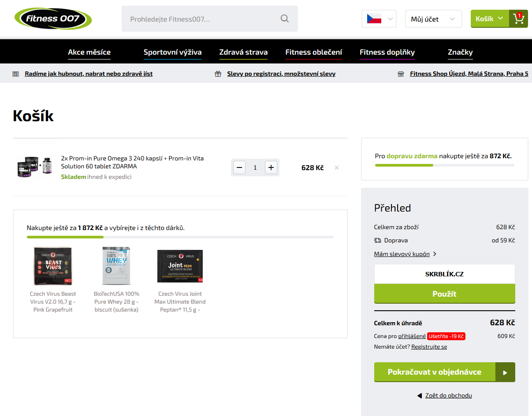Open the Sportovní výživa menu
532x420 pixels.
[172, 52]
